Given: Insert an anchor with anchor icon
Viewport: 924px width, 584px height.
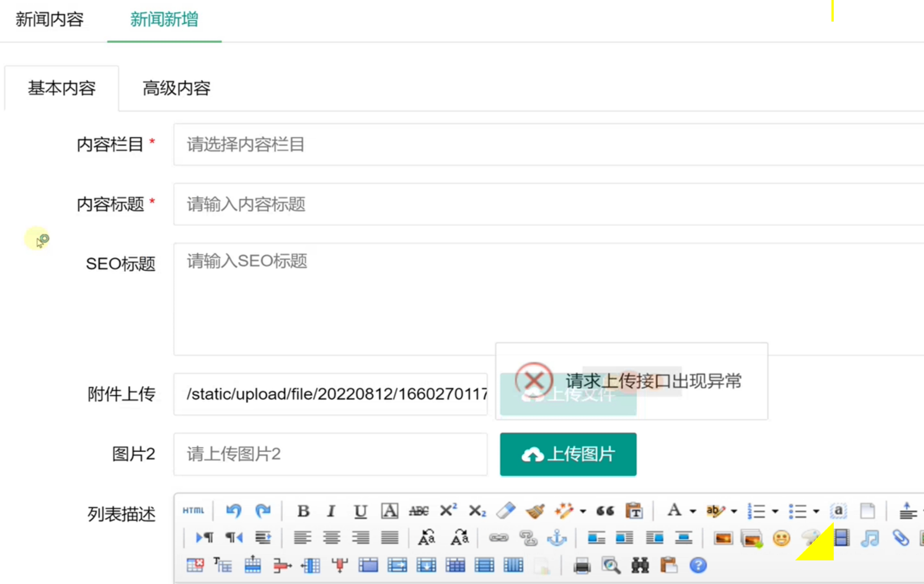Looking at the screenshot, I should coord(556,538).
